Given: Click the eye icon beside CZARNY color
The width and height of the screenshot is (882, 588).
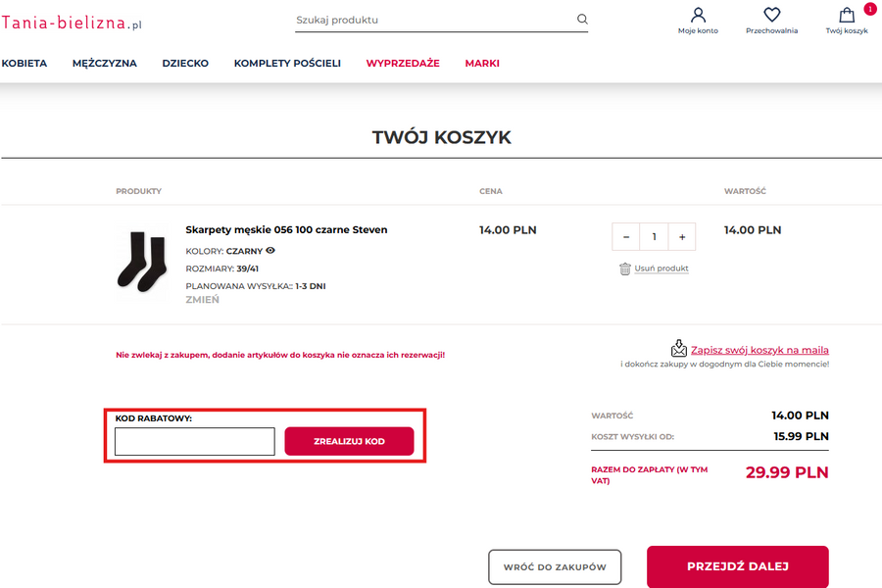Looking at the screenshot, I should (x=270, y=251).
